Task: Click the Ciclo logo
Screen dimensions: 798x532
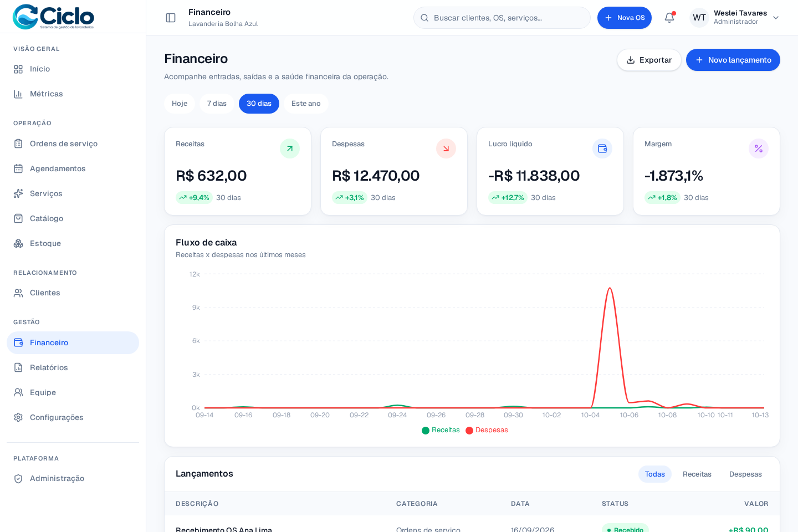Action: point(54,17)
